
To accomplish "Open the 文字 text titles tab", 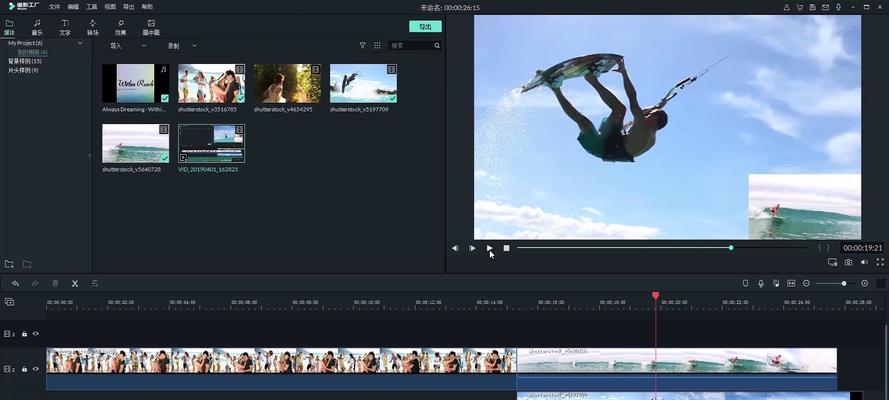I will [65, 28].
